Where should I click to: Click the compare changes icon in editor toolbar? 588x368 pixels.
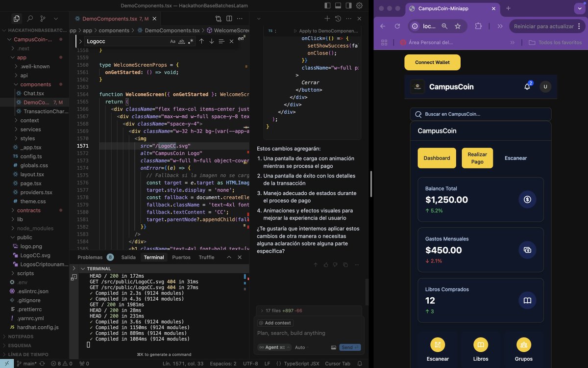coord(219,19)
